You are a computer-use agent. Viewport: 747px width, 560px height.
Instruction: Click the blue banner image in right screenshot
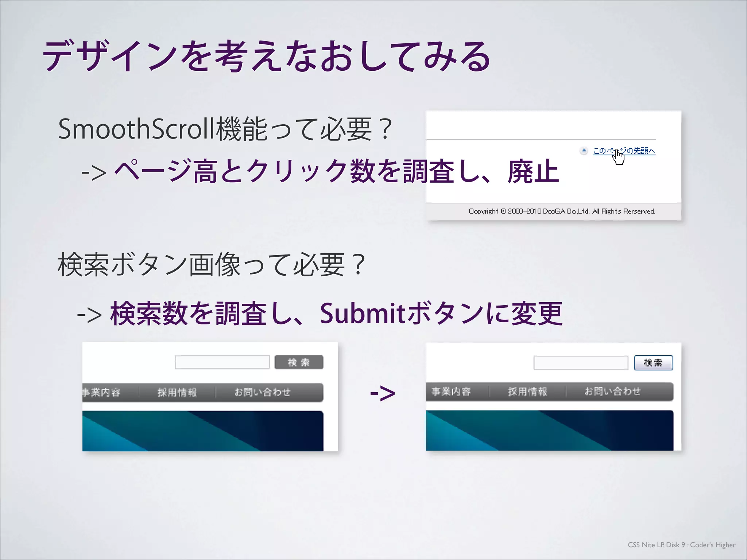(549, 430)
